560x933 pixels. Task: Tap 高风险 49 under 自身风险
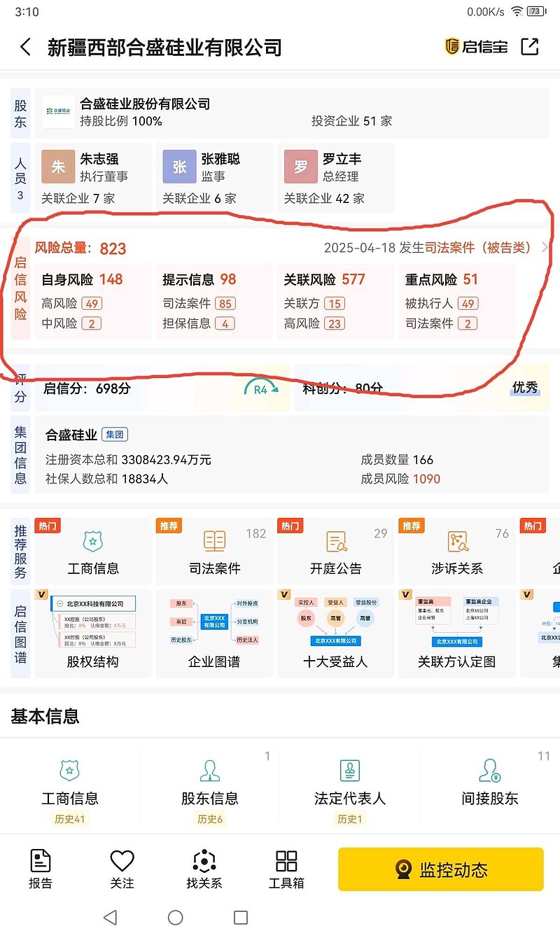pyautogui.click(x=71, y=304)
